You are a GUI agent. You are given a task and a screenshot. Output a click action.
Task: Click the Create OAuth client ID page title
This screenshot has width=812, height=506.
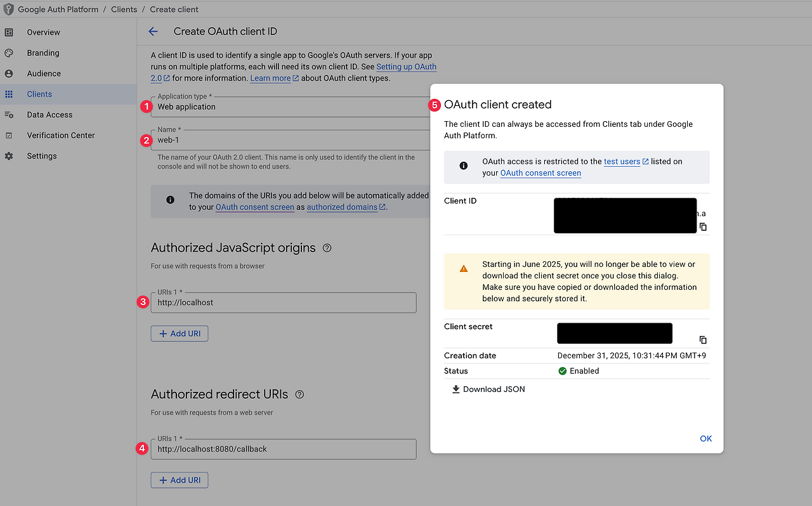coord(225,31)
